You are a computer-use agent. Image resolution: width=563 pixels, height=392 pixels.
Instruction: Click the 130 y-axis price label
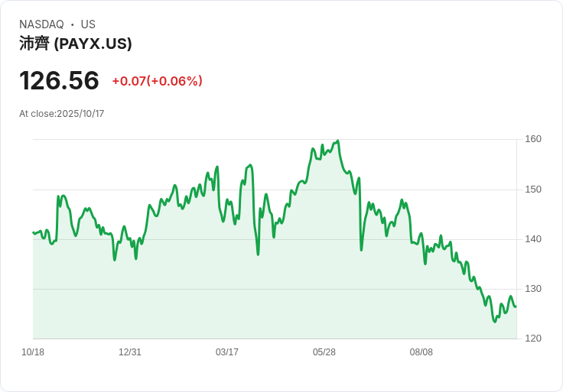pyautogui.click(x=533, y=289)
